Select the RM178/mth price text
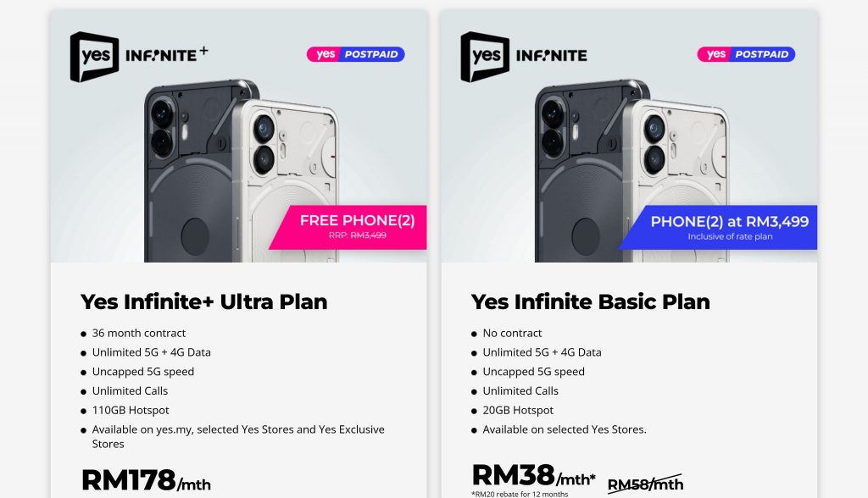The height and width of the screenshot is (498, 868). pyautogui.click(x=146, y=480)
